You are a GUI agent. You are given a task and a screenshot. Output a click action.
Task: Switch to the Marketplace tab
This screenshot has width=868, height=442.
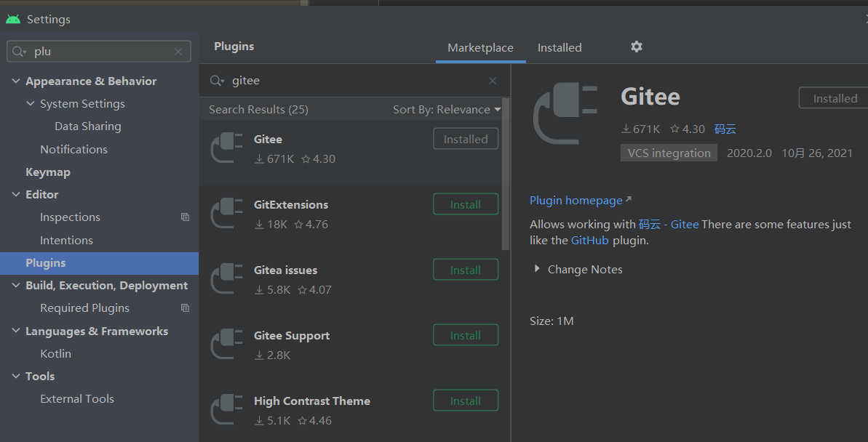[480, 48]
